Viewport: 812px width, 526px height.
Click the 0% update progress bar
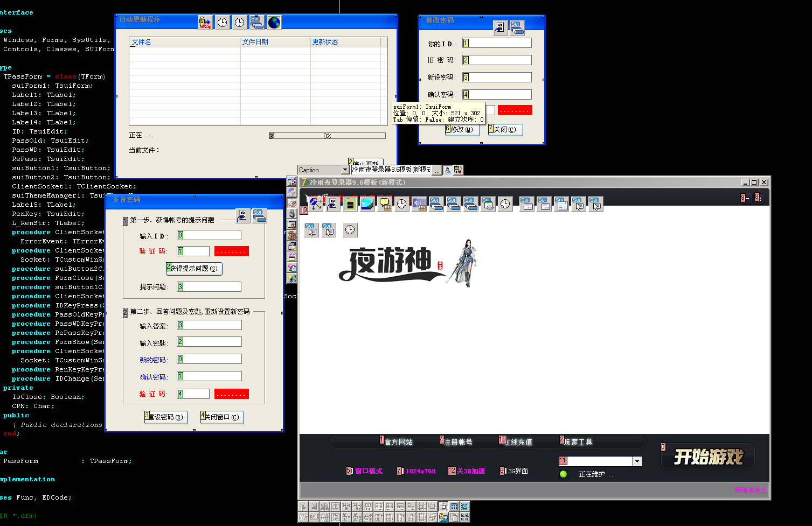click(327, 136)
